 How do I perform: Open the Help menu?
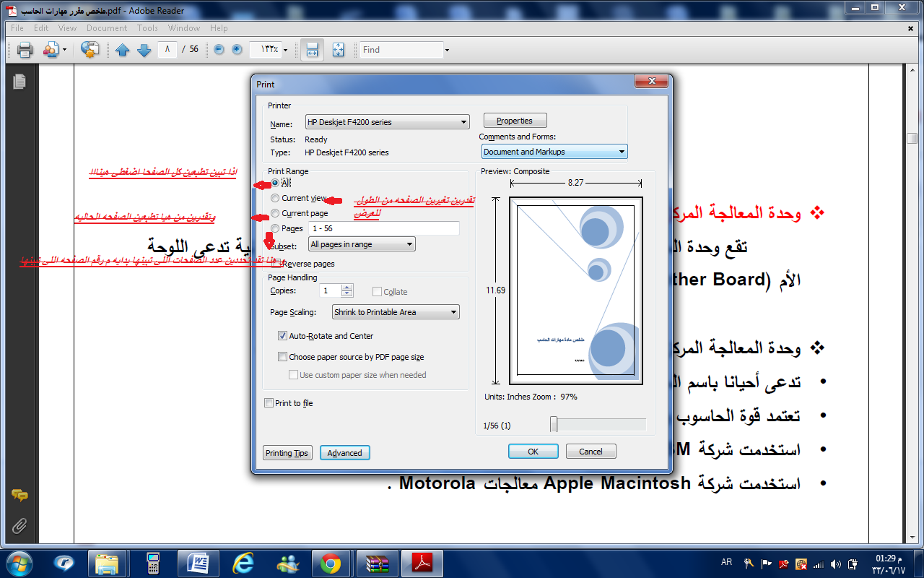click(219, 28)
